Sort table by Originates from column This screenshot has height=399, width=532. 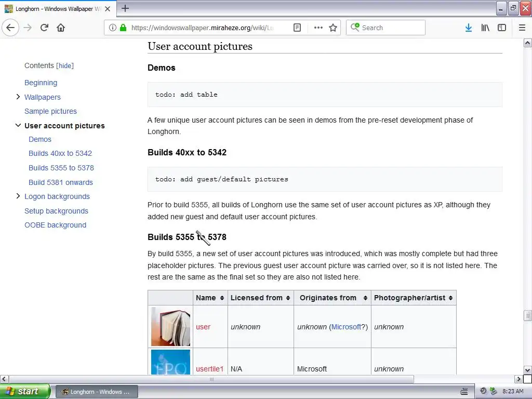pos(332,298)
